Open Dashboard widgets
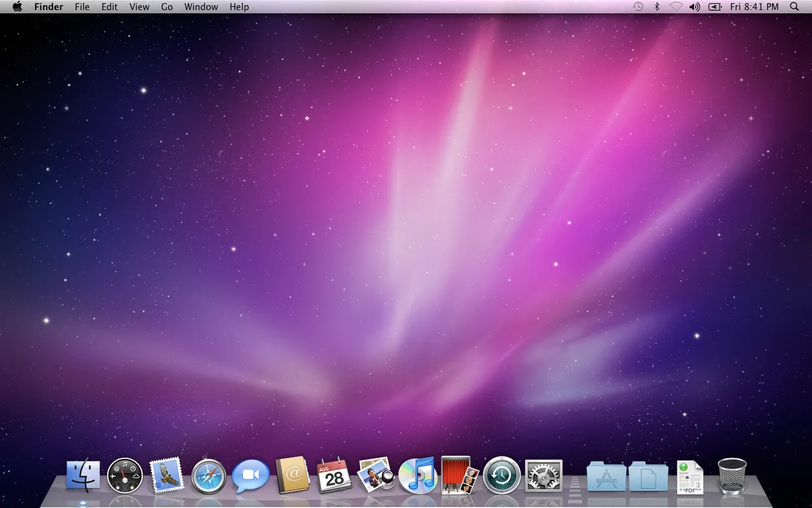Screen dimensions: 812x508 point(125,475)
